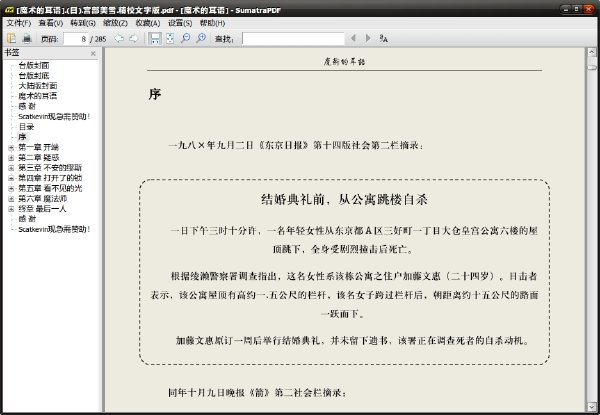The height and width of the screenshot is (415, 600).
Task: Click the 序 heading on page
Action: [155, 94]
